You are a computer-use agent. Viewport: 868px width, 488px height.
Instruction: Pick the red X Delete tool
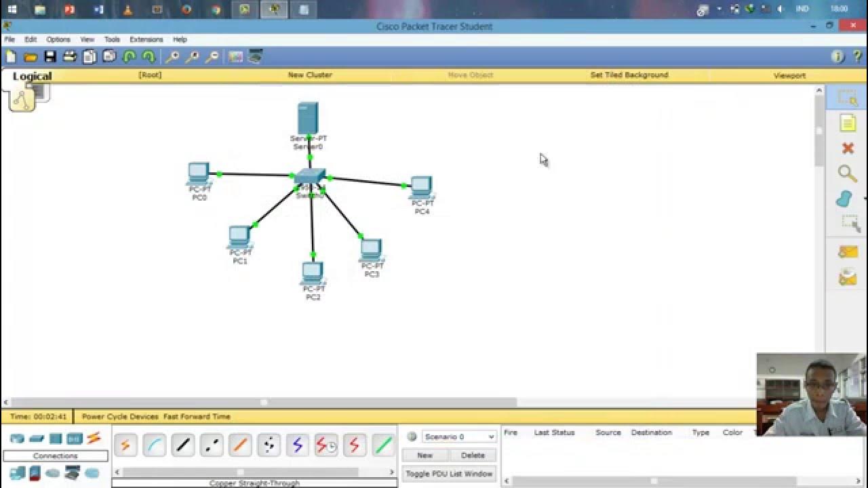(848, 148)
